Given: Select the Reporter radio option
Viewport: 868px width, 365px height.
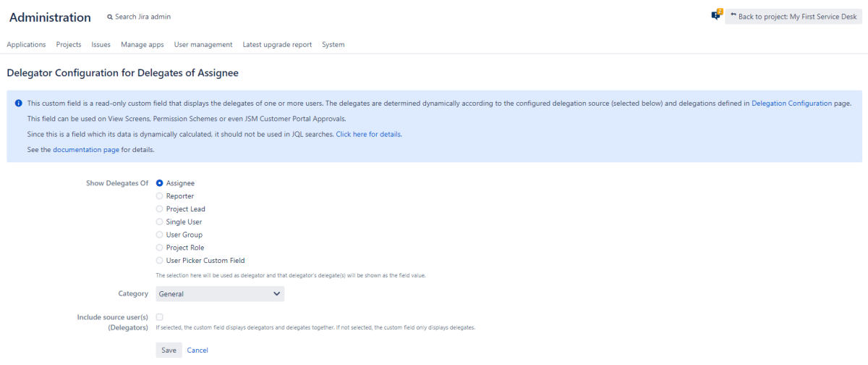Looking at the screenshot, I should pos(160,196).
